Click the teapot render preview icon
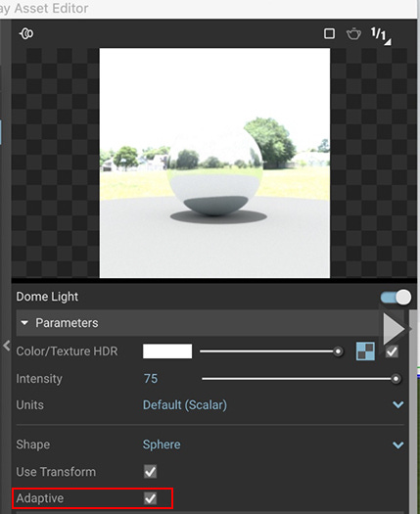The height and width of the screenshot is (514, 420). click(x=353, y=33)
